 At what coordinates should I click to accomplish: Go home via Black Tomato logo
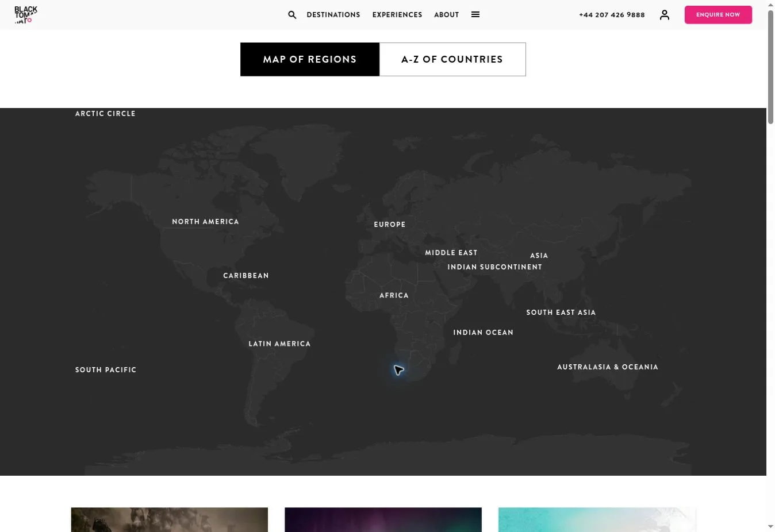(26, 15)
